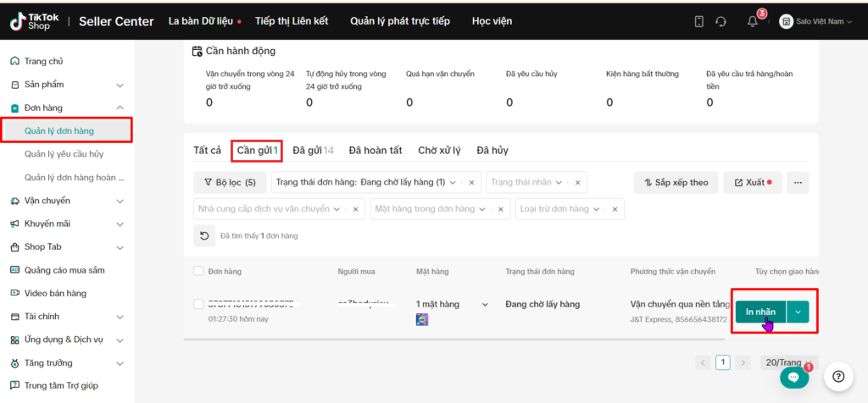Viewport: 868px width, 403px height.
Task: Expand the Vận chuyển sidebar menu
Action: [x=120, y=201]
